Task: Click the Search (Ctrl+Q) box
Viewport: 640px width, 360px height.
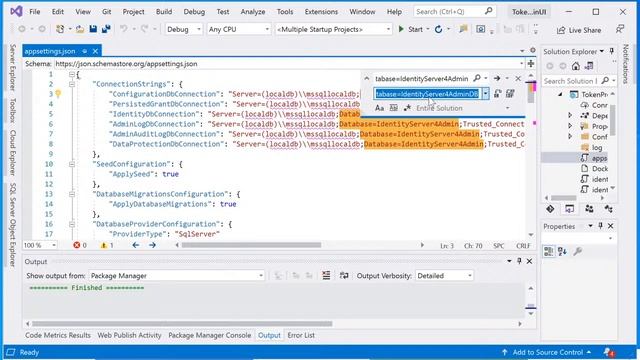Action: click(454, 12)
